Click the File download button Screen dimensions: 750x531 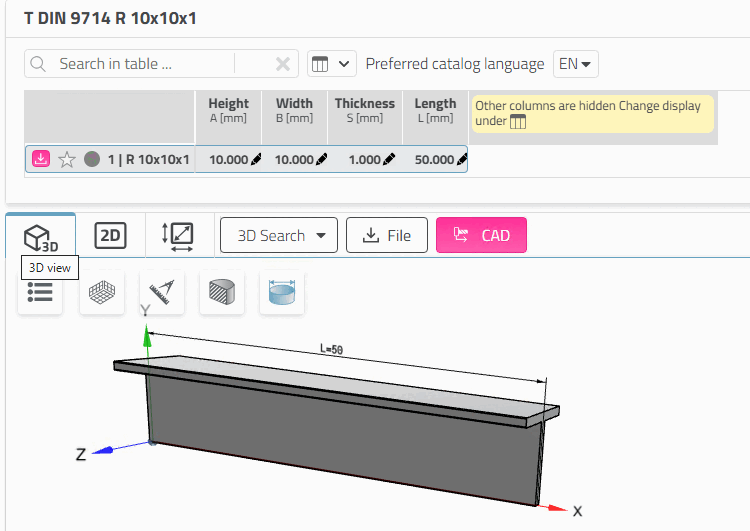[x=386, y=235]
